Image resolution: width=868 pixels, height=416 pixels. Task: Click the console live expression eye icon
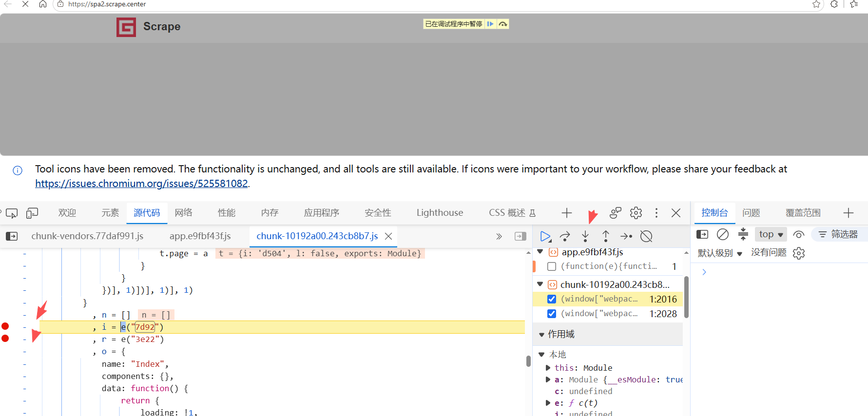(798, 234)
